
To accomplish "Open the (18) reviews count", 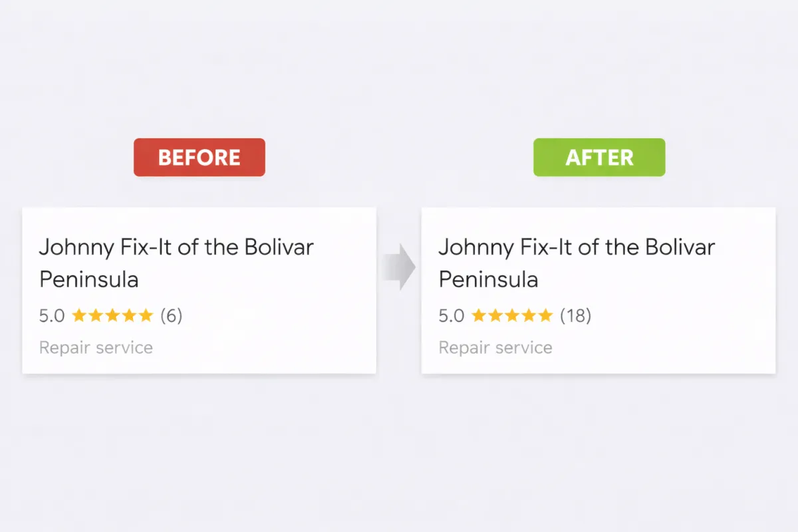I will (x=575, y=316).
